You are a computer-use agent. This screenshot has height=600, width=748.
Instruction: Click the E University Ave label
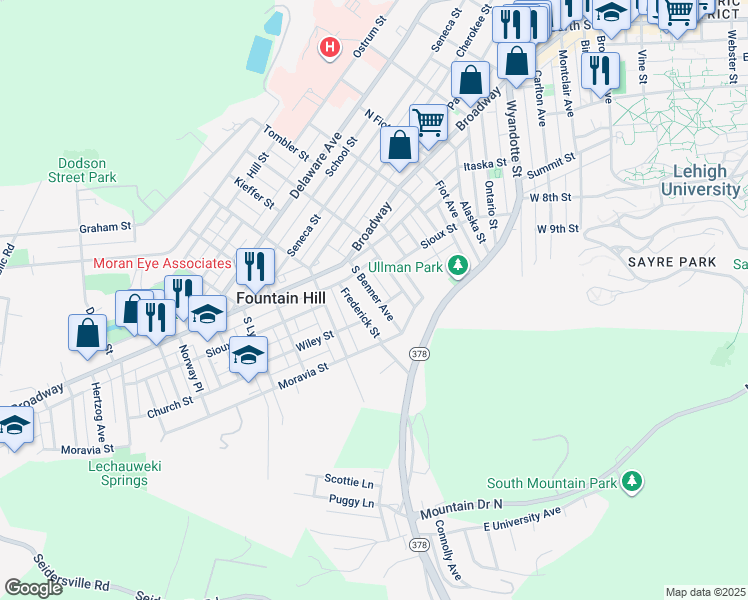(x=522, y=519)
